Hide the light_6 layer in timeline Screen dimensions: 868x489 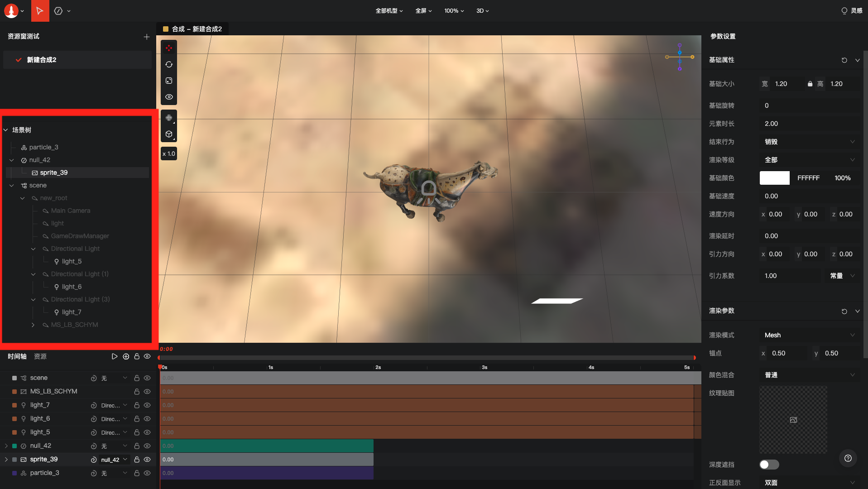(147, 419)
